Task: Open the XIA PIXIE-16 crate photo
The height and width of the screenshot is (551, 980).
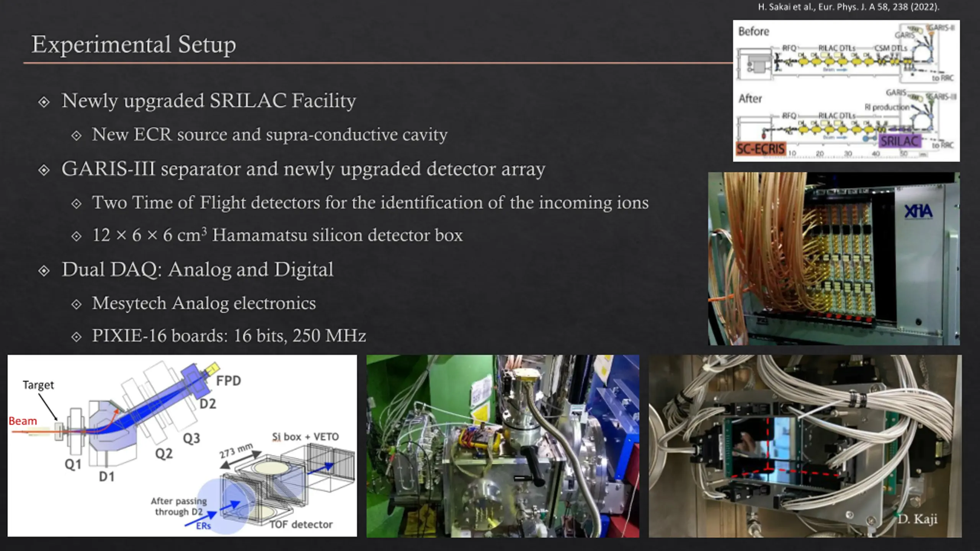Action: 834,259
